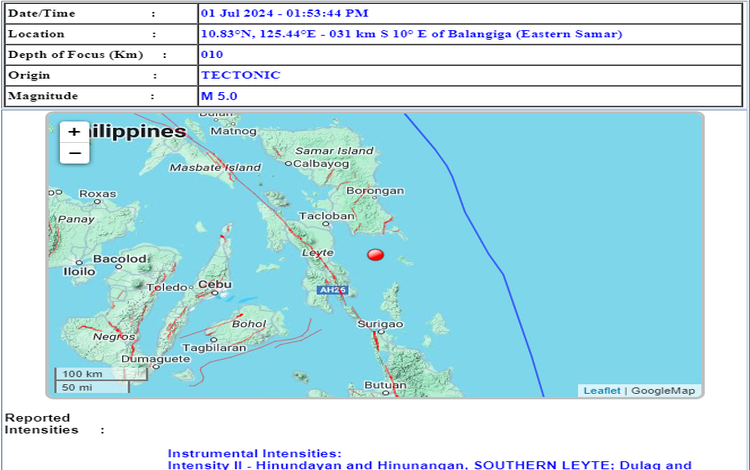The width and height of the screenshot is (750, 470).
Task: Click the Toledo label on map
Action: [x=166, y=287]
